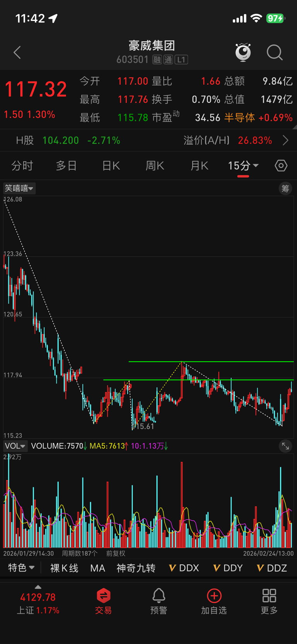
Task: Expand the 特色 indicators dropdown
Action: click(x=22, y=568)
